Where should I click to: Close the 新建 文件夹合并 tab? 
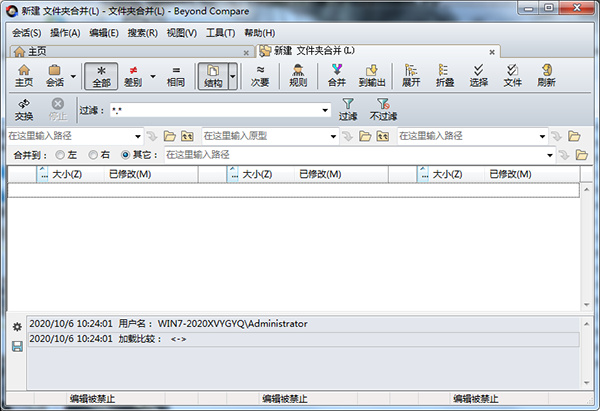pos(492,52)
